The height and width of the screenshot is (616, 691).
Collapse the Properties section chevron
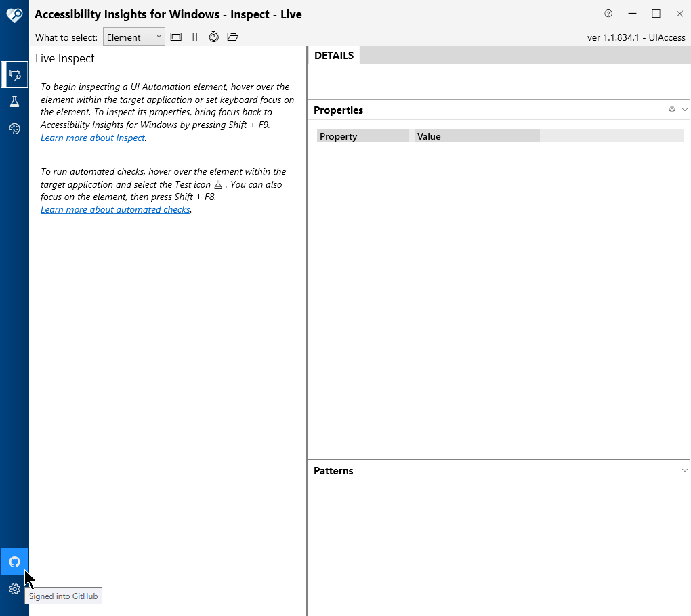684,110
